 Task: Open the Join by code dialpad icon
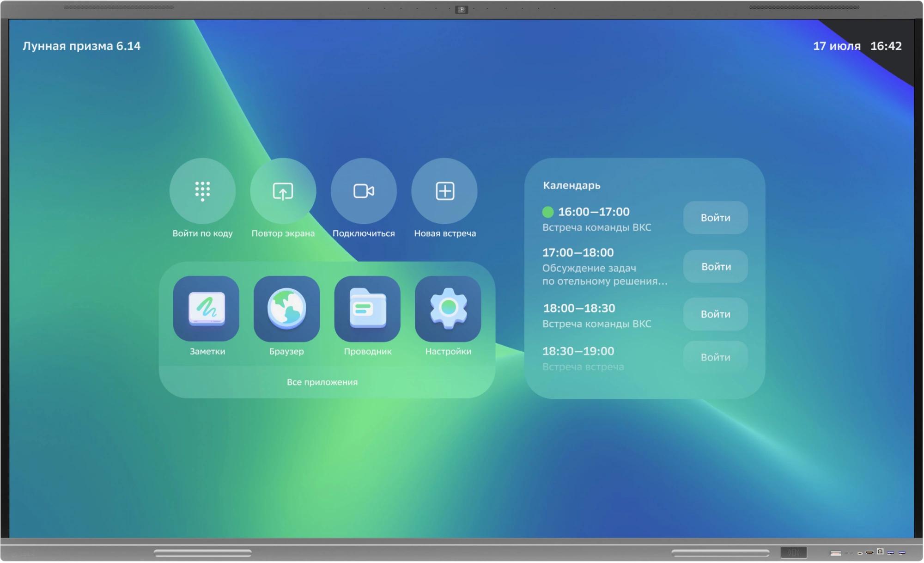[x=202, y=191]
